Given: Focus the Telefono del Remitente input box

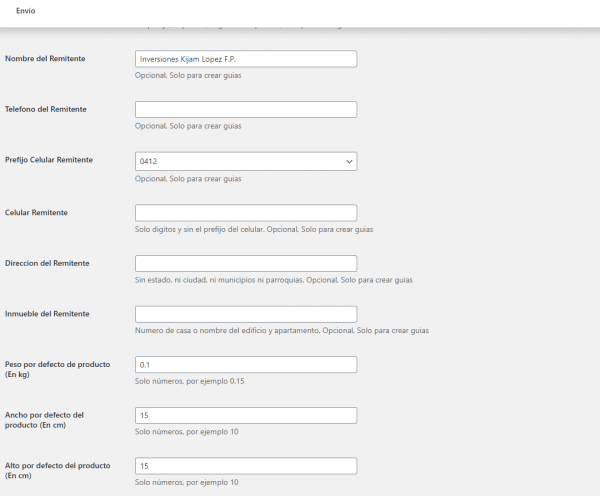Looking at the screenshot, I should tap(246, 109).
